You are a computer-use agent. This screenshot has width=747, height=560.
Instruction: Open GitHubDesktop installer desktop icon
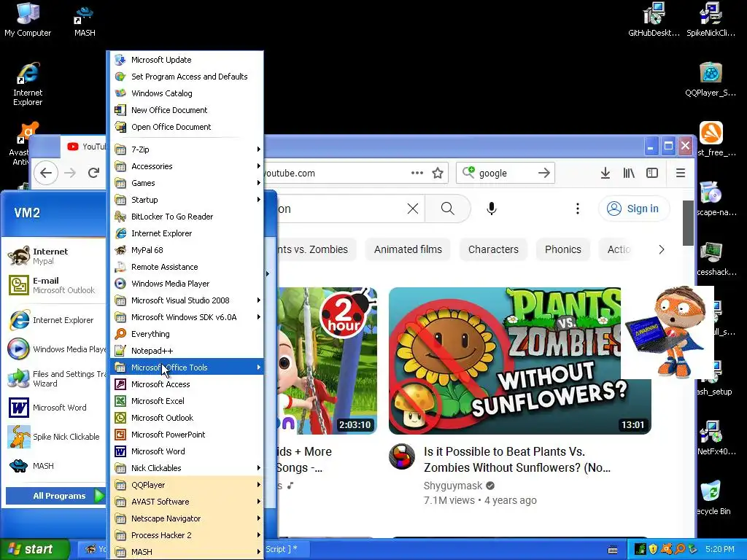click(654, 20)
